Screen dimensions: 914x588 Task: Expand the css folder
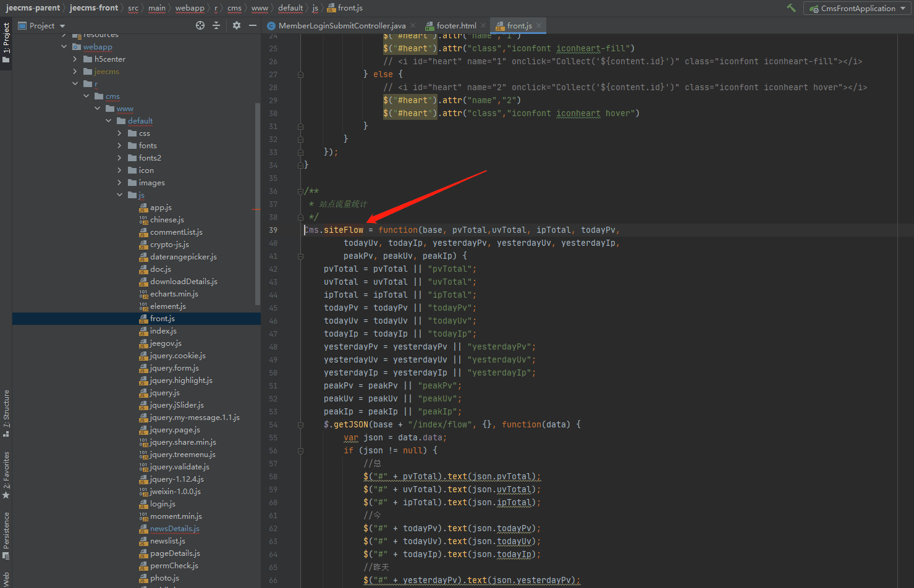click(119, 133)
